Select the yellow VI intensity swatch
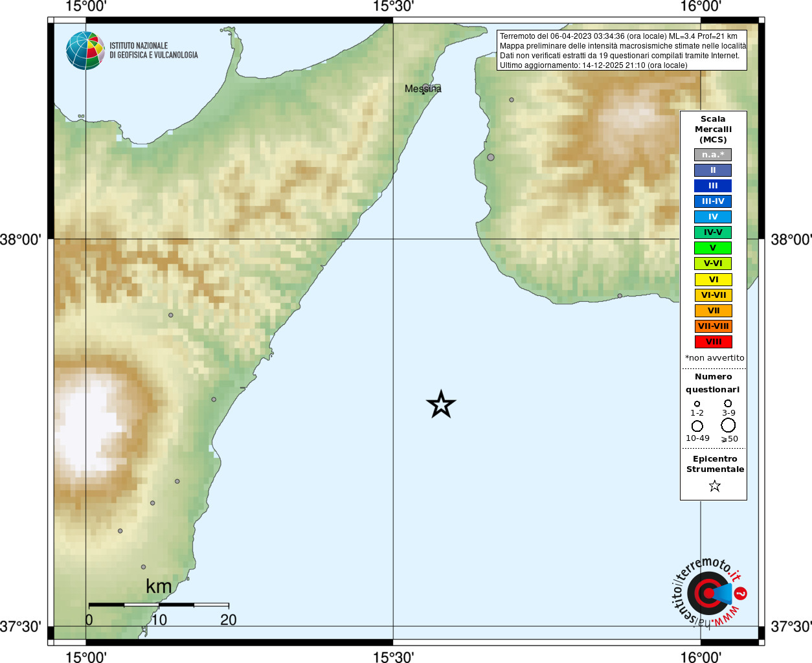812x663 pixels. pos(713,280)
